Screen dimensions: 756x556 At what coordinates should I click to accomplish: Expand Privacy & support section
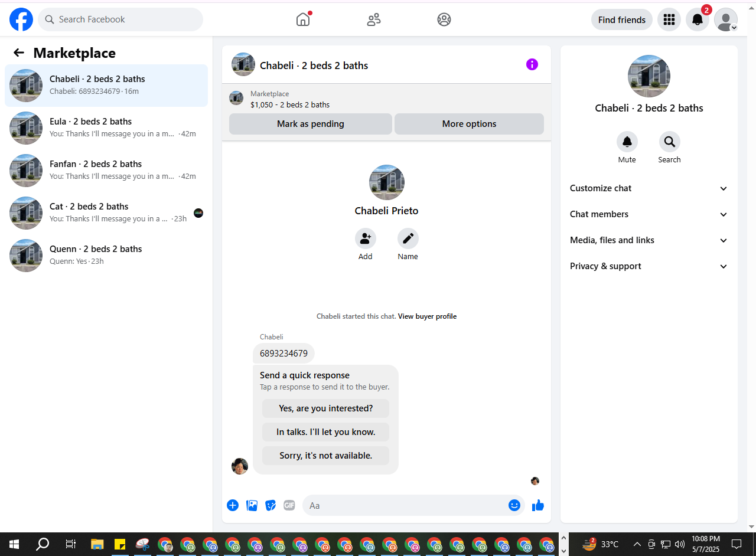pos(649,266)
